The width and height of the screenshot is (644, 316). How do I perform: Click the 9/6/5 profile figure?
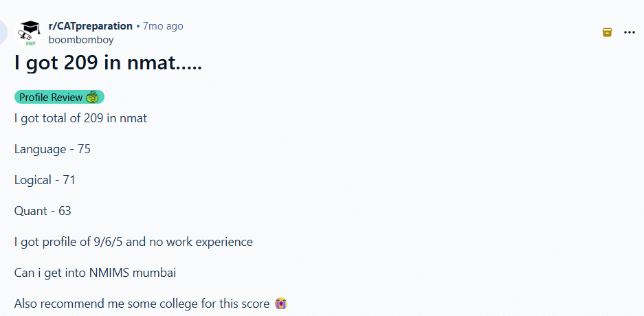click(x=107, y=242)
